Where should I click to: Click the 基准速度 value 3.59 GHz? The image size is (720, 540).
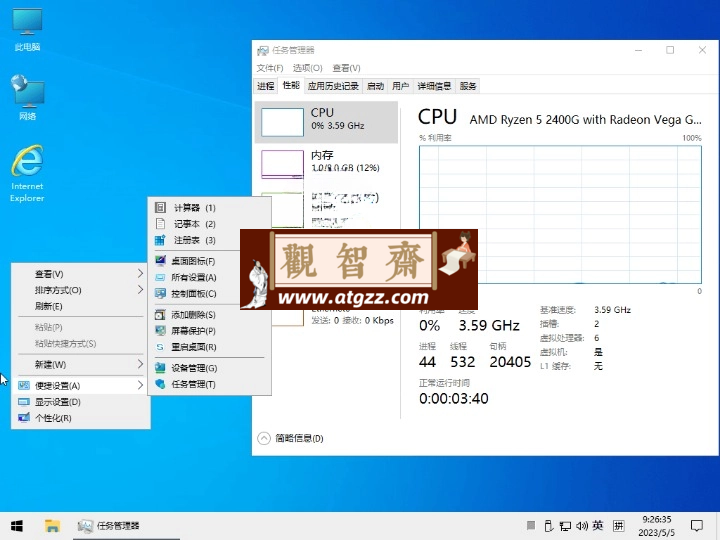coord(613,310)
